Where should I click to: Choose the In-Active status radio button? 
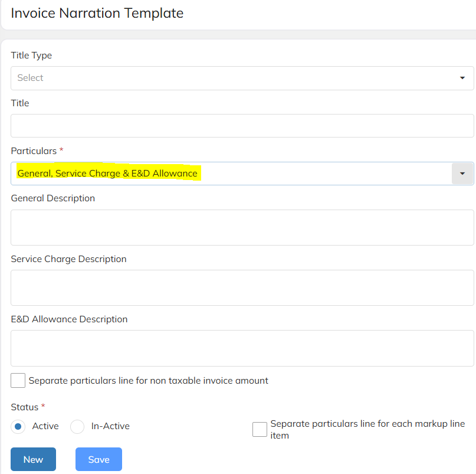[x=77, y=426]
